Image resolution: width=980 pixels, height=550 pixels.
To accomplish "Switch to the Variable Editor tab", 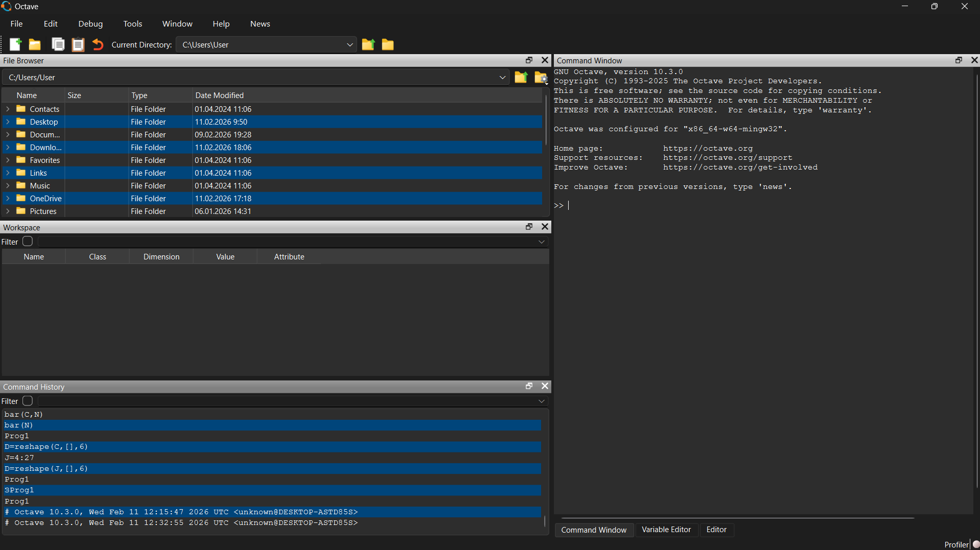I will [666, 530].
